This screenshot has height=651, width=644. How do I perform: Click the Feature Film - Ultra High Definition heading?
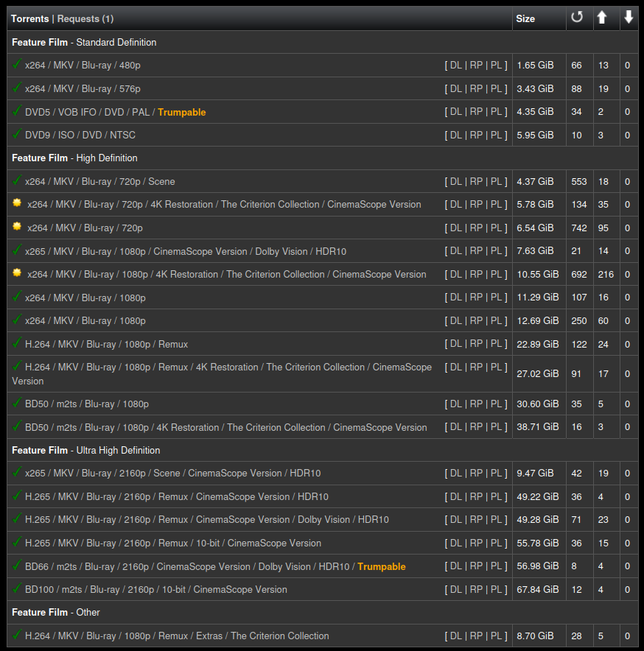[86, 450]
